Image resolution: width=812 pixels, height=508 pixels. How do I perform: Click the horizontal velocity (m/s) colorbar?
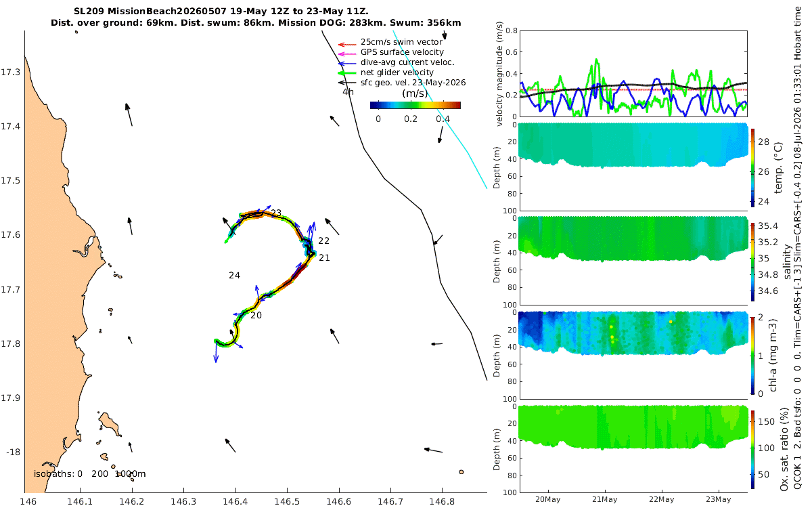click(x=415, y=105)
